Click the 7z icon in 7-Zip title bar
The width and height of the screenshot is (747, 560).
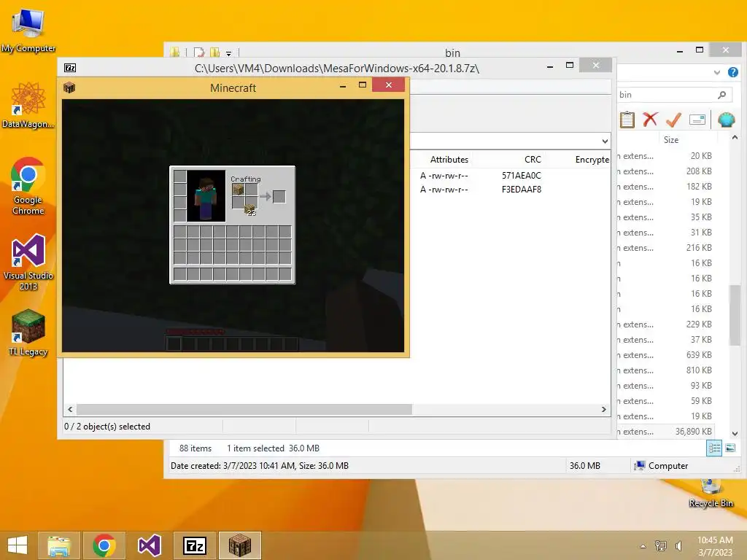click(x=70, y=68)
